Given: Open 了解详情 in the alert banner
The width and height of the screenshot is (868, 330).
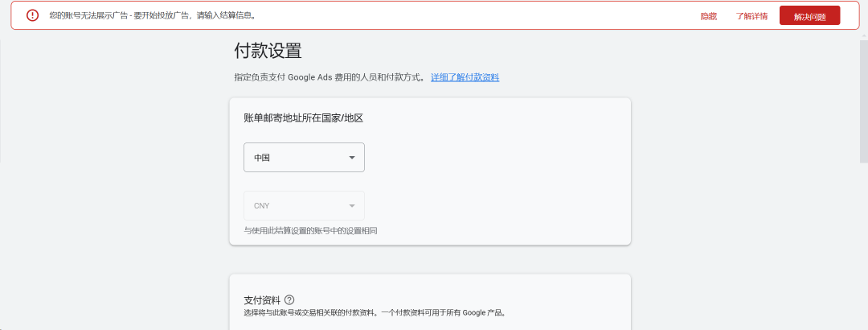Looking at the screenshot, I should pyautogui.click(x=751, y=17).
